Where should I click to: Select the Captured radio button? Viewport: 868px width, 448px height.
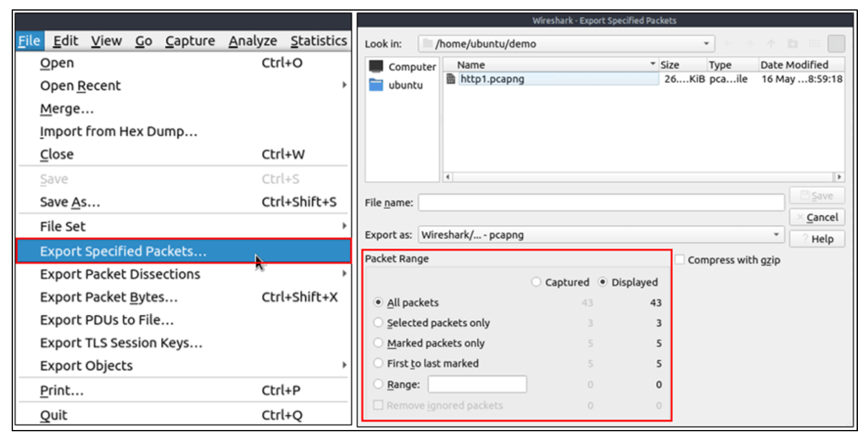[x=537, y=282]
